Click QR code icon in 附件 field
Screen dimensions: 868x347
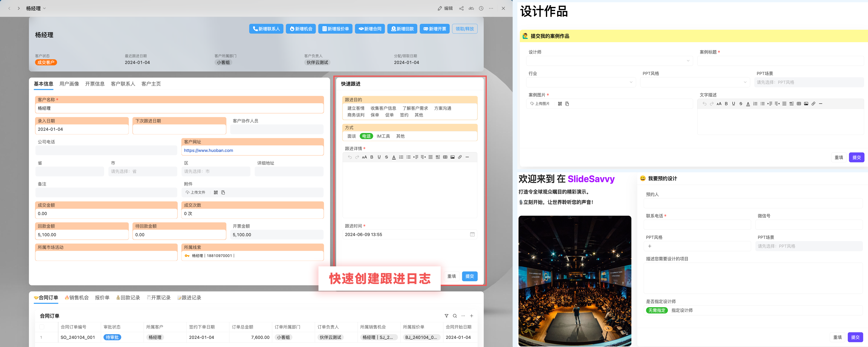click(x=216, y=192)
